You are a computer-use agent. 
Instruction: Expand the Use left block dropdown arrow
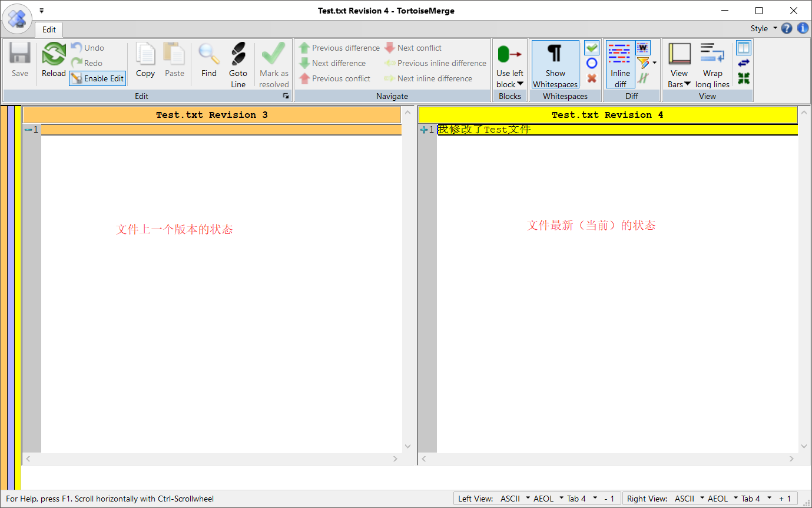[x=520, y=84]
